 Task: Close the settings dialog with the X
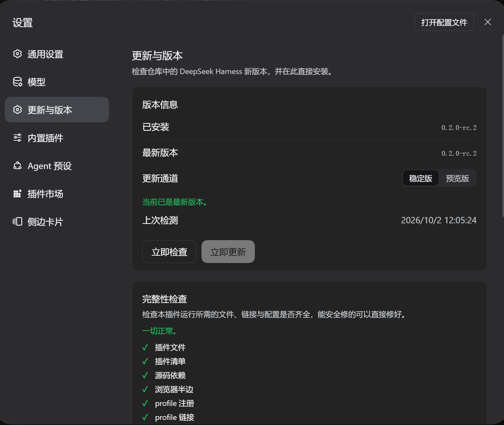click(x=488, y=22)
